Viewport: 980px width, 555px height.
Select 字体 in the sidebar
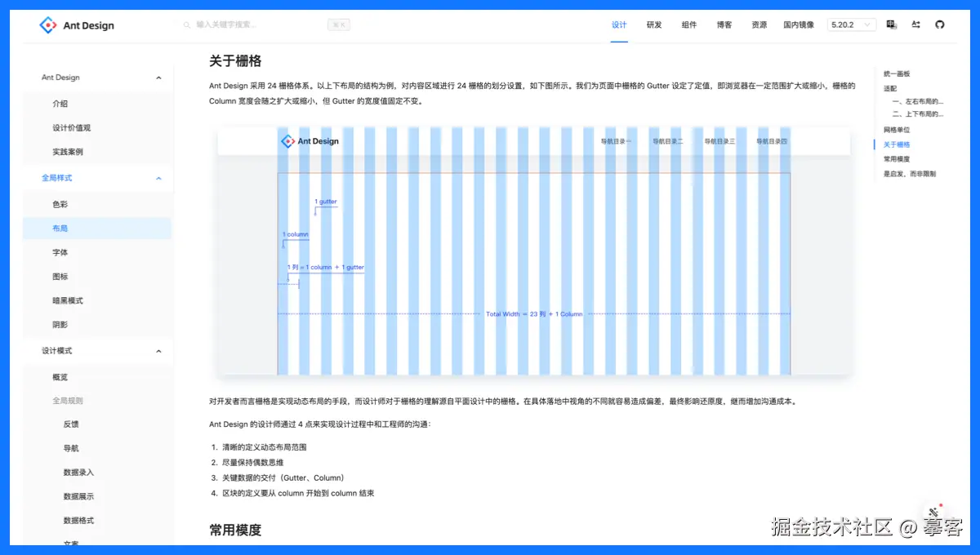(x=97, y=253)
